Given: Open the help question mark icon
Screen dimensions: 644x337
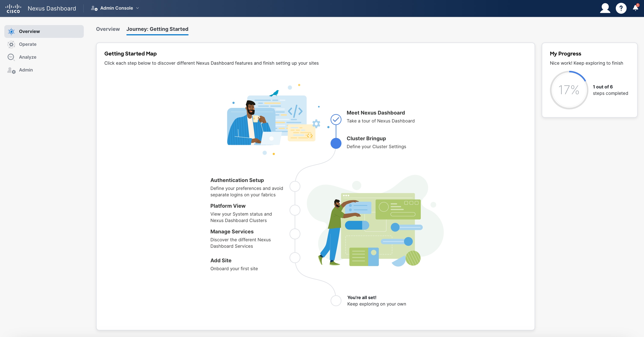Looking at the screenshot, I should (x=621, y=8).
